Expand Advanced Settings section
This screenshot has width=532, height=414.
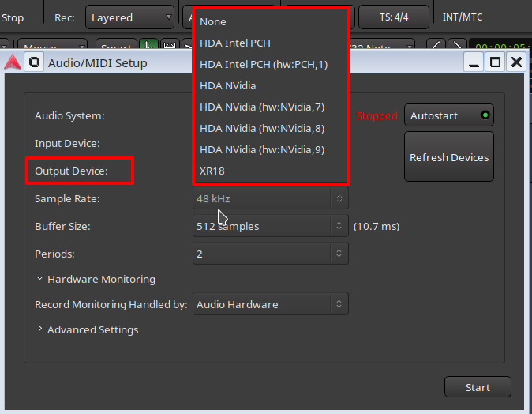[x=87, y=329]
